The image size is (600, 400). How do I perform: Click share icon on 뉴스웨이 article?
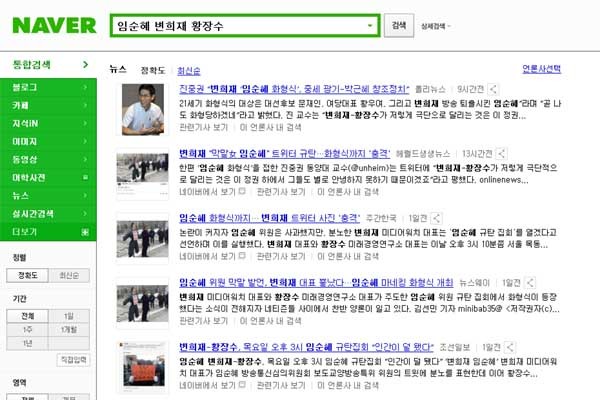(x=530, y=283)
